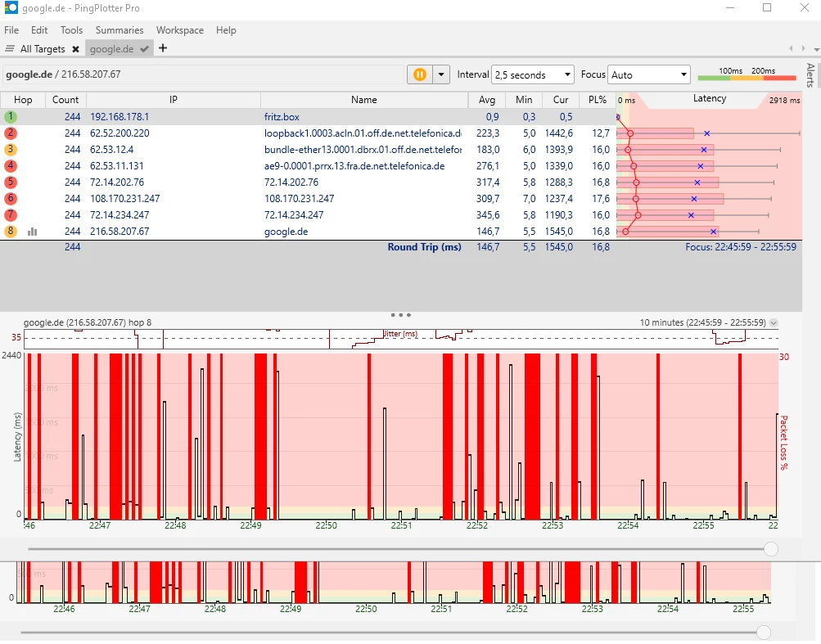This screenshot has width=821, height=644.
Task: Click the Round Trip (ms) summary label
Action: pos(424,247)
